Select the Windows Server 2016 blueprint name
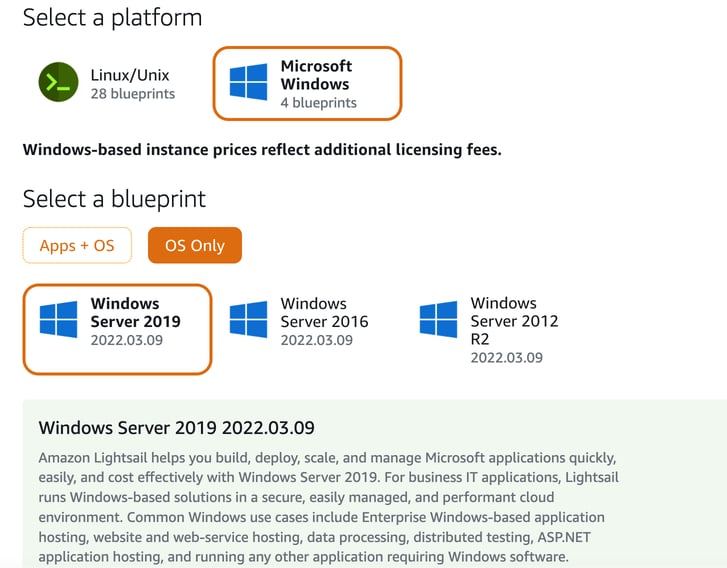The width and height of the screenshot is (727, 568). tap(324, 312)
